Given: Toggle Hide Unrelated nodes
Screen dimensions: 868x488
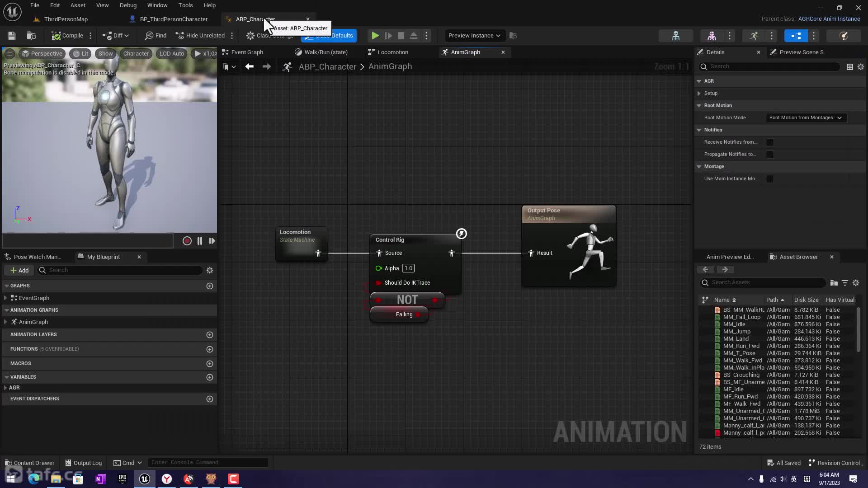Looking at the screenshot, I should [200, 36].
